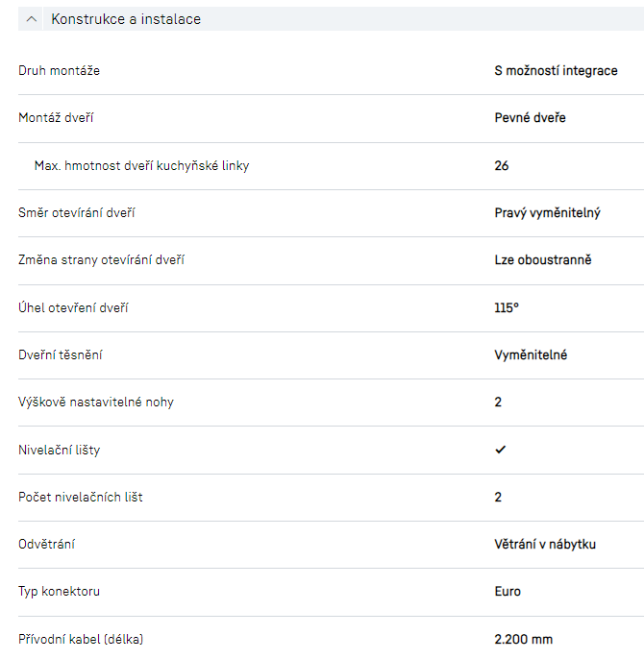Select the Výškově nastavitelné nohy label

click(96, 403)
